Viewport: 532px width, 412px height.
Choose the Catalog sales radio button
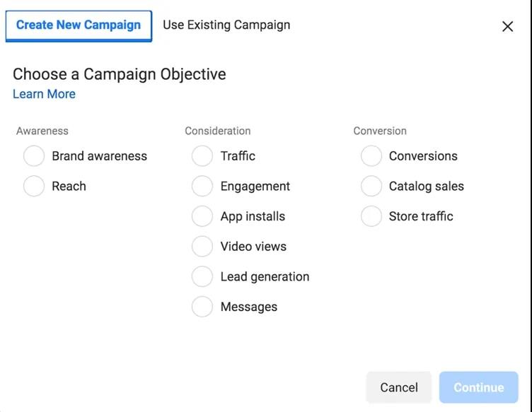click(x=371, y=187)
